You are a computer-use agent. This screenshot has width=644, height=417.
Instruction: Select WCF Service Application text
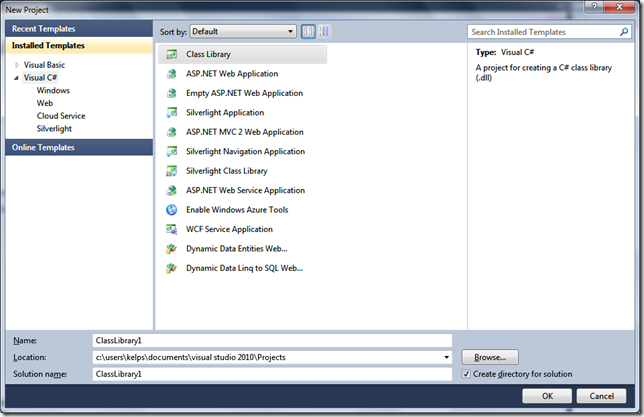[x=229, y=229]
